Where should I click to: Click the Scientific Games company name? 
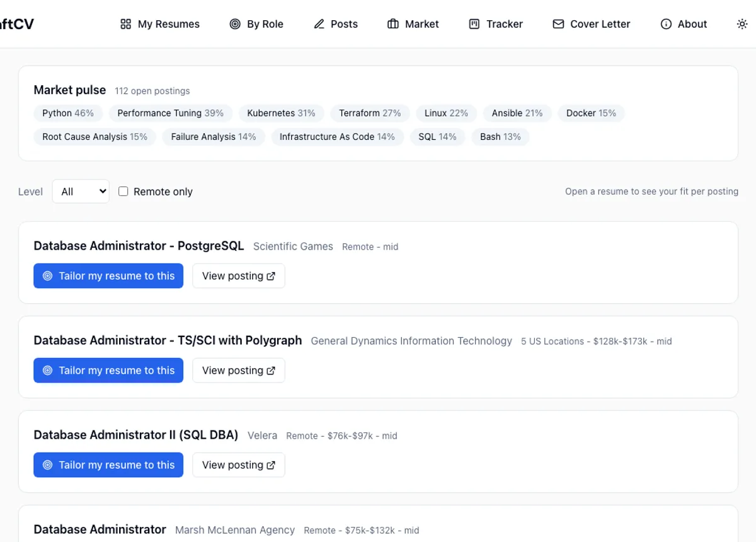(293, 246)
